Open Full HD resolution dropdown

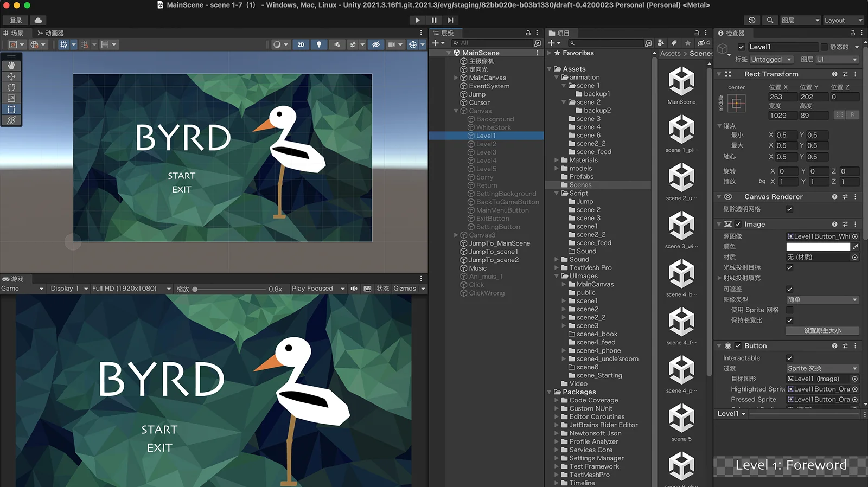[131, 289]
